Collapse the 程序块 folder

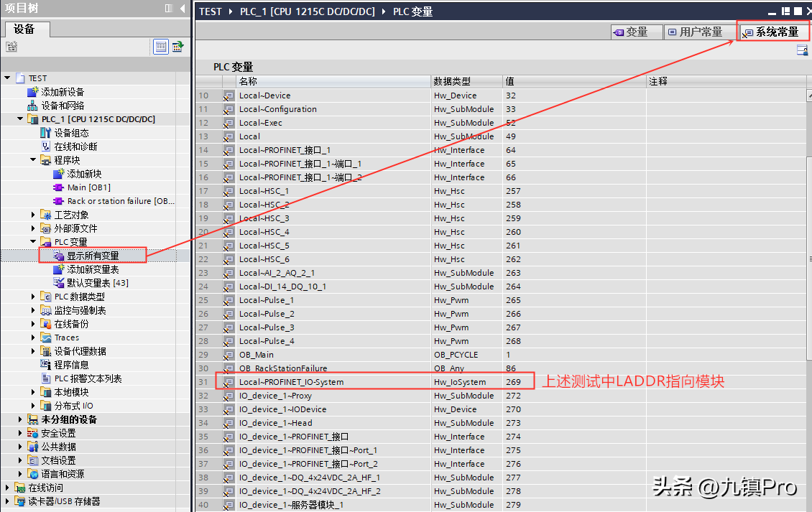[33, 160]
